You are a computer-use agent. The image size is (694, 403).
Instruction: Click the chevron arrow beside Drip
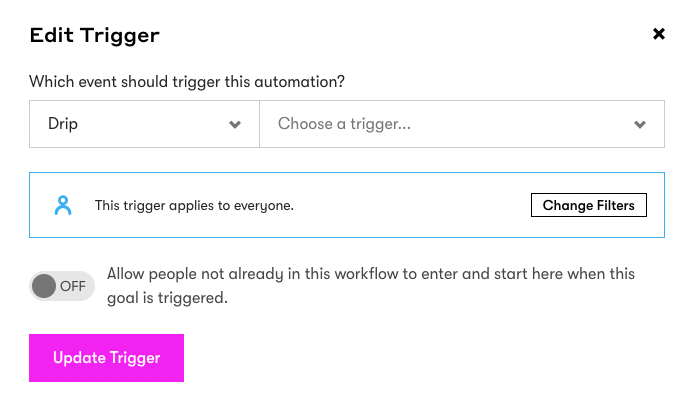coord(235,124)
